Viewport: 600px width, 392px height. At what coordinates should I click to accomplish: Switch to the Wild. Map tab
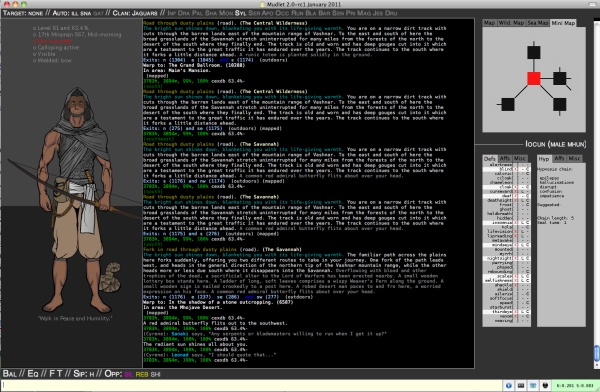click(511, 23)
